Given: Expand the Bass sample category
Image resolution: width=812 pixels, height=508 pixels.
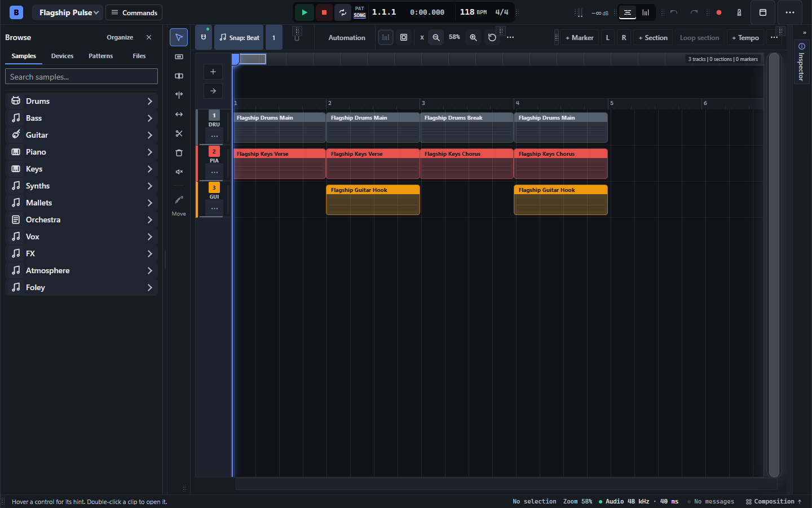Looking at the screenshot, I should 81,118.
